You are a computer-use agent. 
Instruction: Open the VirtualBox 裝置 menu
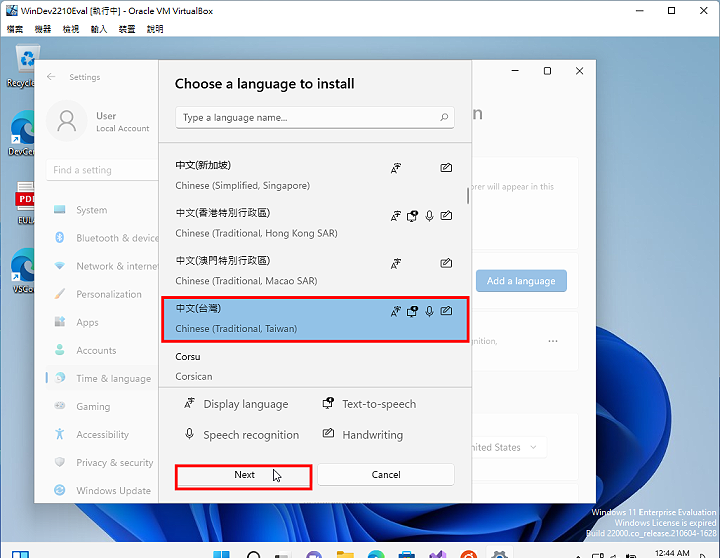(x=127, y=29)
